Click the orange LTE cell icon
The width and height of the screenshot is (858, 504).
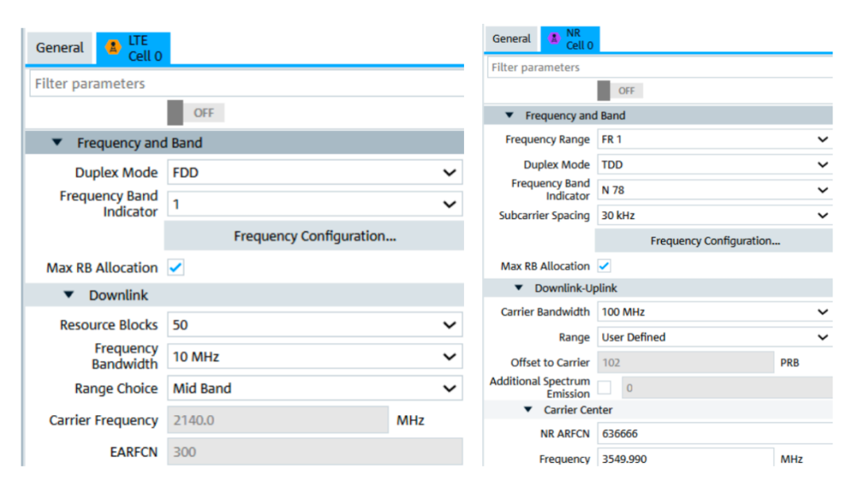(114, 48)
